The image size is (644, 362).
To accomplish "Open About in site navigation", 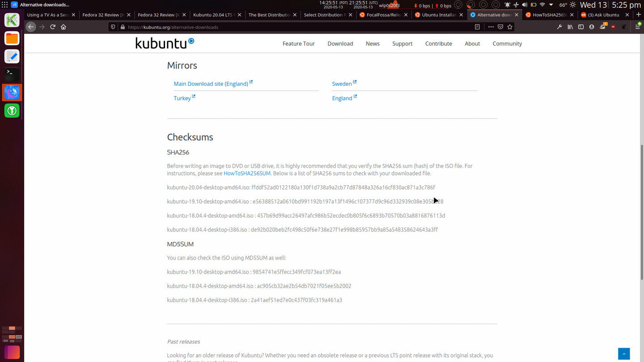I will tap(472, 43).
